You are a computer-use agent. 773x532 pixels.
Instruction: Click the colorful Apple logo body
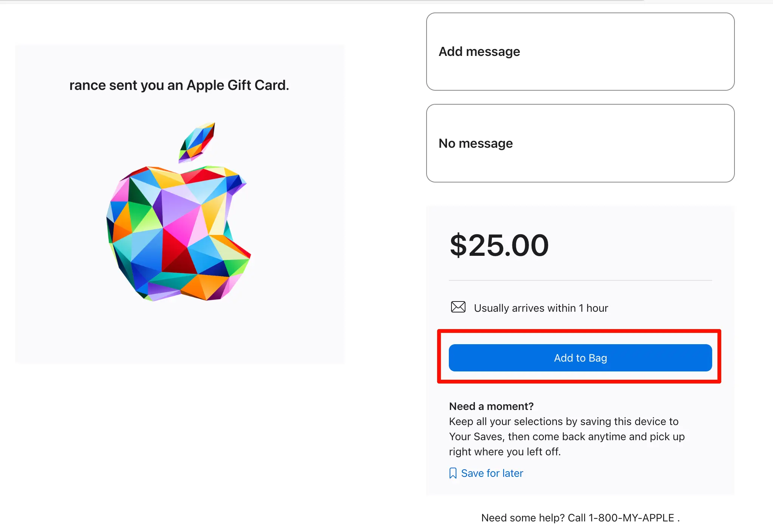pos(178,234)
